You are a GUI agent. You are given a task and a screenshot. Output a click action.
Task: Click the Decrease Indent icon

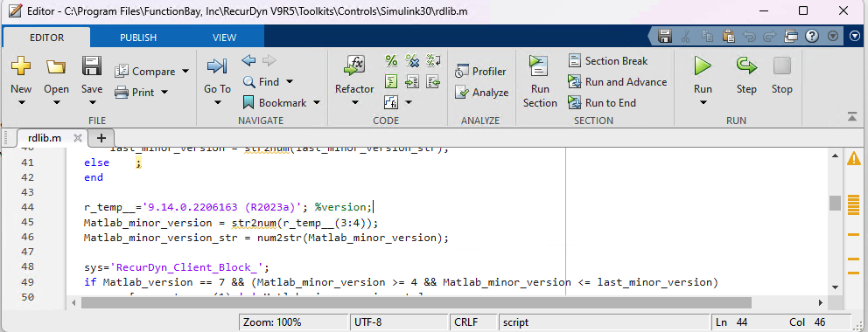coord(433,82)
